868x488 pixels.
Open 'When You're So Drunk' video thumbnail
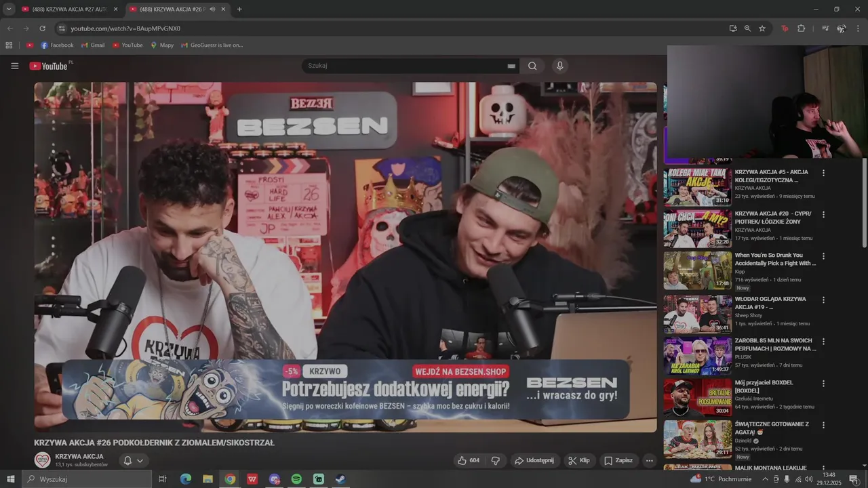(697, 270)
